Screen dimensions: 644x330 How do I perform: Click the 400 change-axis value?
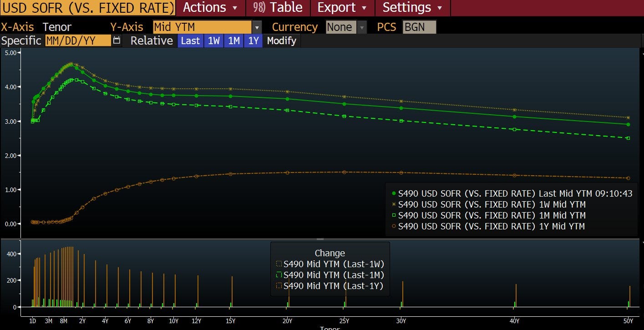11,254
